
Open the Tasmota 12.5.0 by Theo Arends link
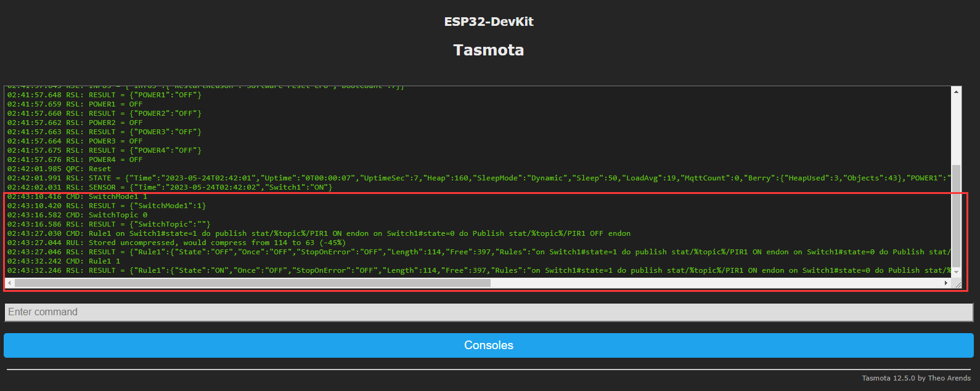pyautogui.click(x=916, y=378)
